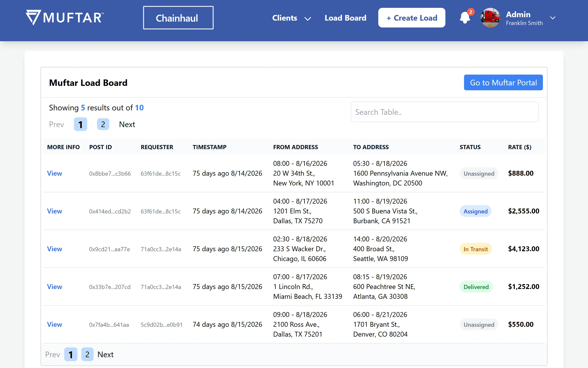The width and height of the screenshot is (588, 368).
Task: Select page 1 in top pagination
Action: tap(80, 124)
